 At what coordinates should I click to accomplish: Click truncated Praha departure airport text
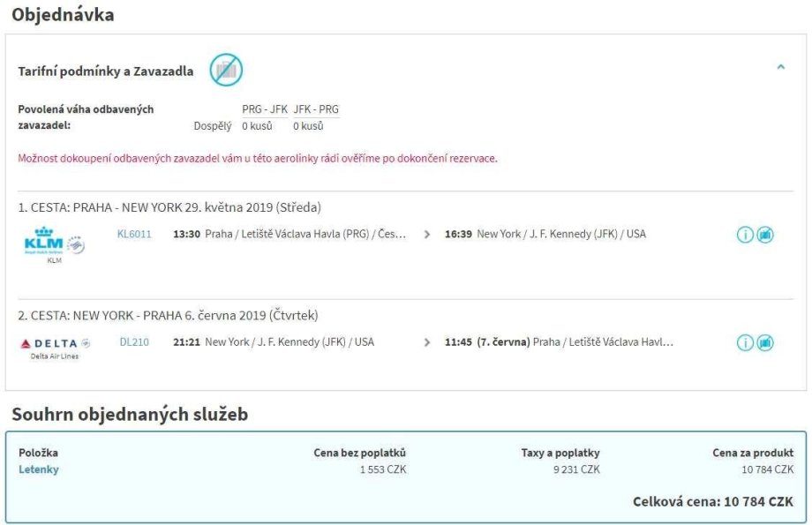point(305,235)
